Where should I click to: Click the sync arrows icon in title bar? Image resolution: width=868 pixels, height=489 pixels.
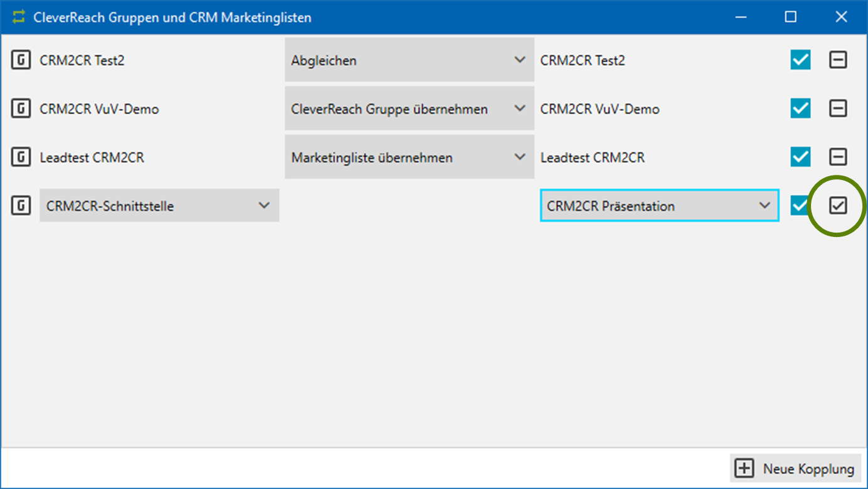click(x=19, y=17)
